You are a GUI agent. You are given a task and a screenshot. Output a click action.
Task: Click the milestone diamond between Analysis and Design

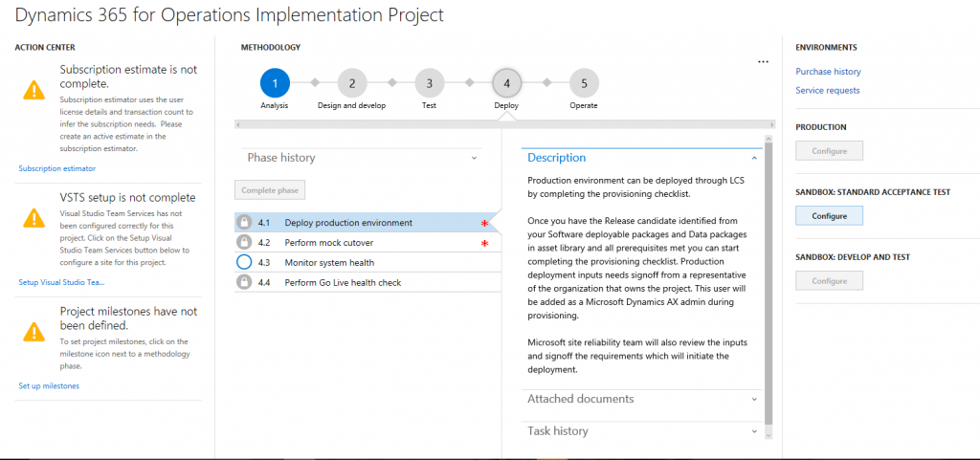point(313,83)
